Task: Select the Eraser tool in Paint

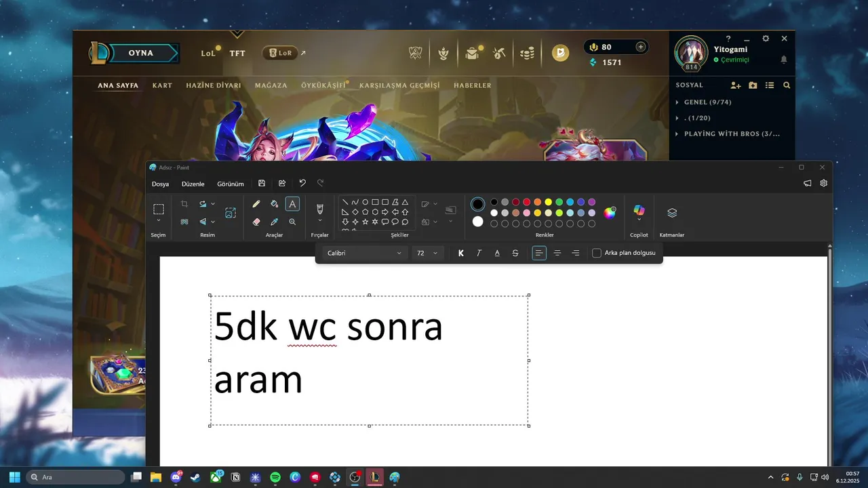Action: click(x=256, y=222)
